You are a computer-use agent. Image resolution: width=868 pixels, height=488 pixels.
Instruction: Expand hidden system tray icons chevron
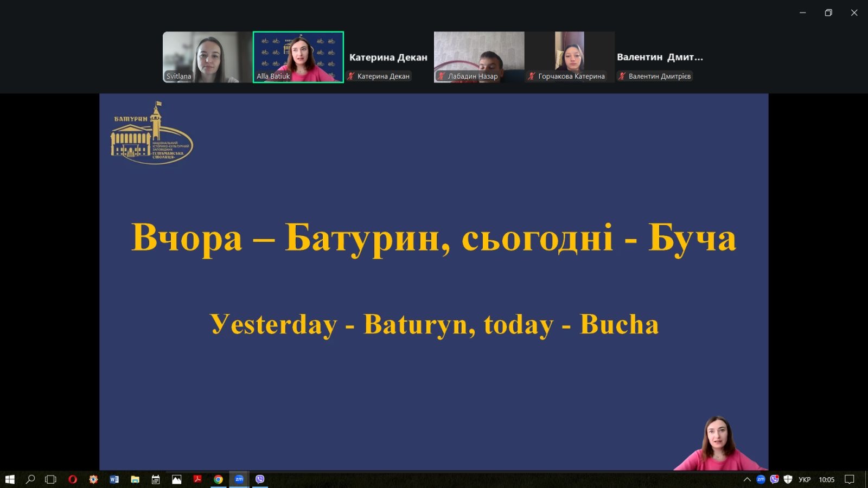[x=747, y=479]
